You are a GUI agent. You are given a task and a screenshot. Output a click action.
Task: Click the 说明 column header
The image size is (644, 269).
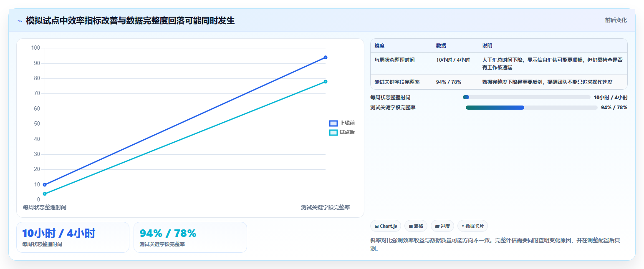[x=487, y=46]
